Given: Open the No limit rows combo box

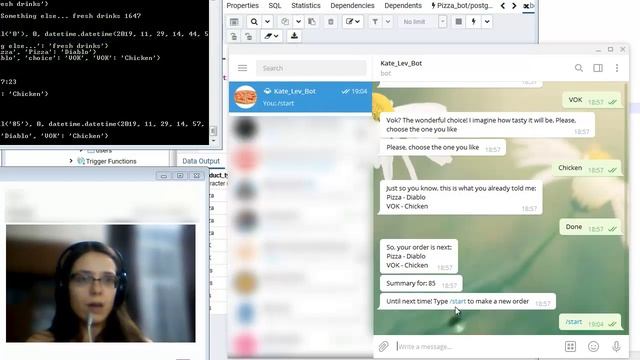Looking at the screenshot, I should (422, 22).
